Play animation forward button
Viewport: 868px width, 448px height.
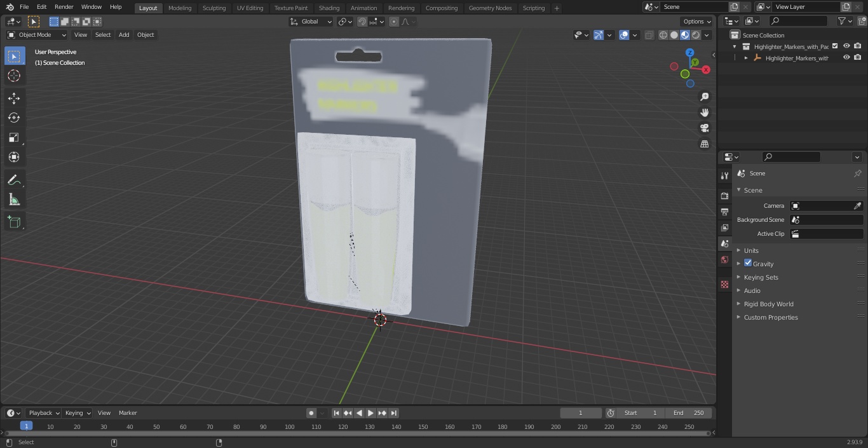[370, 413]
